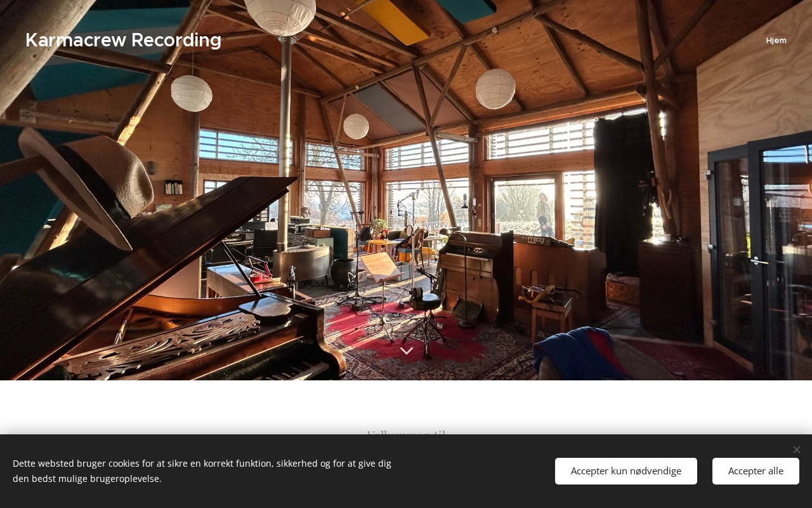
Task: Click the Karmacrew Recording site title
Action: (x=123, y=40)
